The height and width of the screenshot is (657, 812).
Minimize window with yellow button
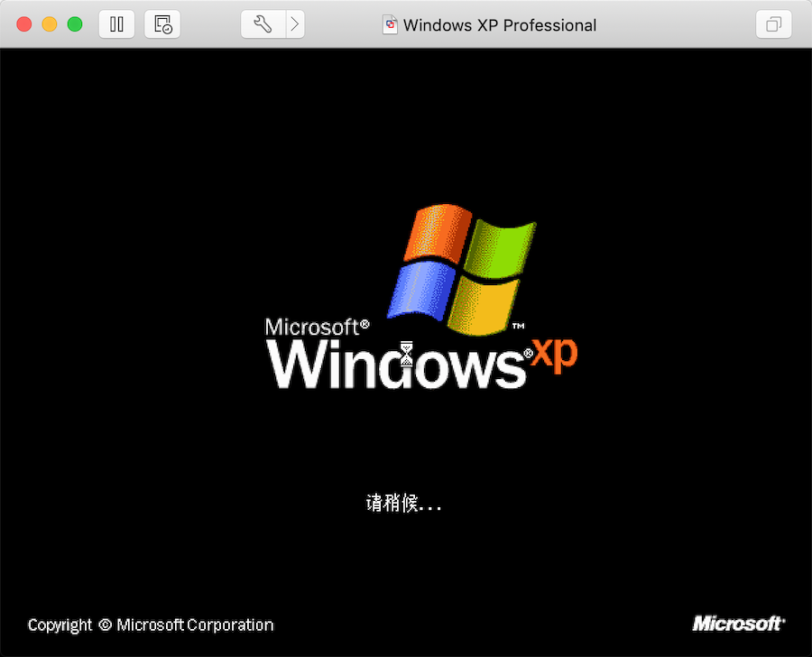50,24
